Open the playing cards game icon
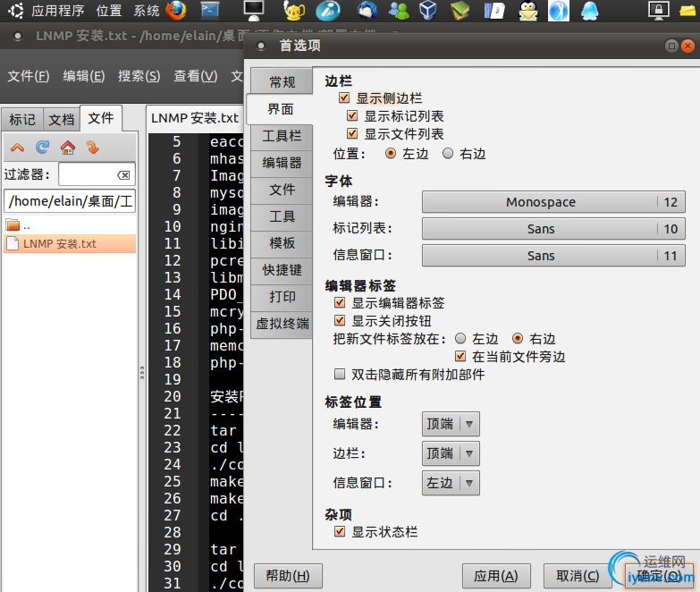This screenshot has height=592, width=700. click(x=494, y=10)
